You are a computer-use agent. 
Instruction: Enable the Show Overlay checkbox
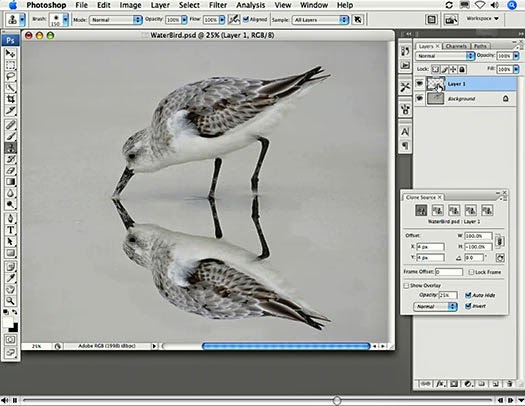(406, 286)
